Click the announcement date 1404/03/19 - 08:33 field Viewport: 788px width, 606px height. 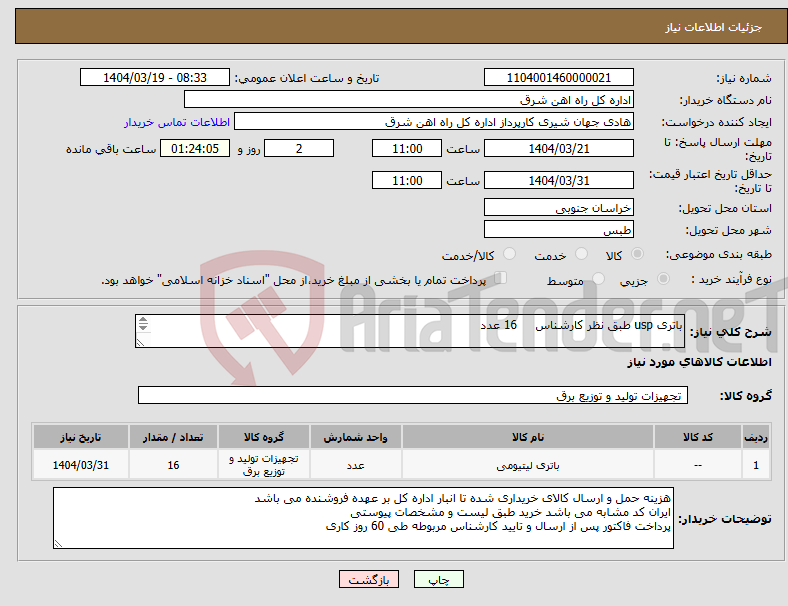pyautogui.click(x=155, y=78)
